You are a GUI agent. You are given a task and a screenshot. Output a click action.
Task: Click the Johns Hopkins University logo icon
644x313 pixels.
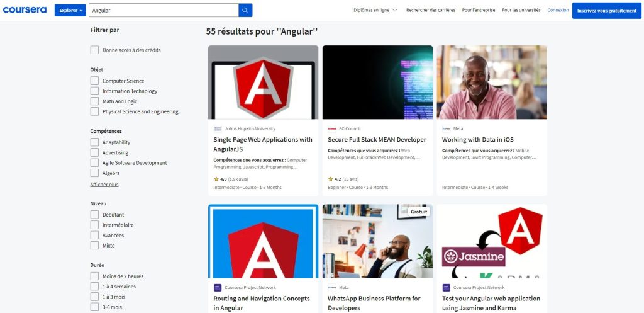(x=218, y=128)
